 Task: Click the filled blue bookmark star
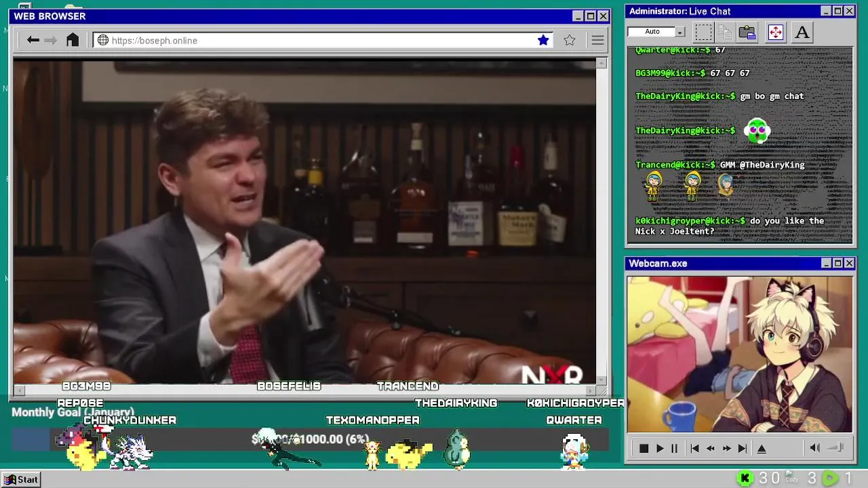(x=543, y=40)
